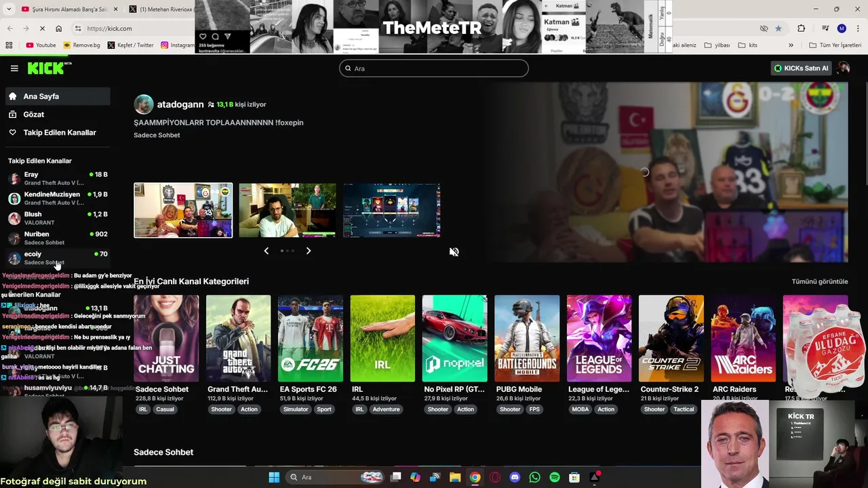Open Chrome tab search dropdown arrow
Image resolution: width=868 pixels, height=488 pixels.
pos(9,9)
